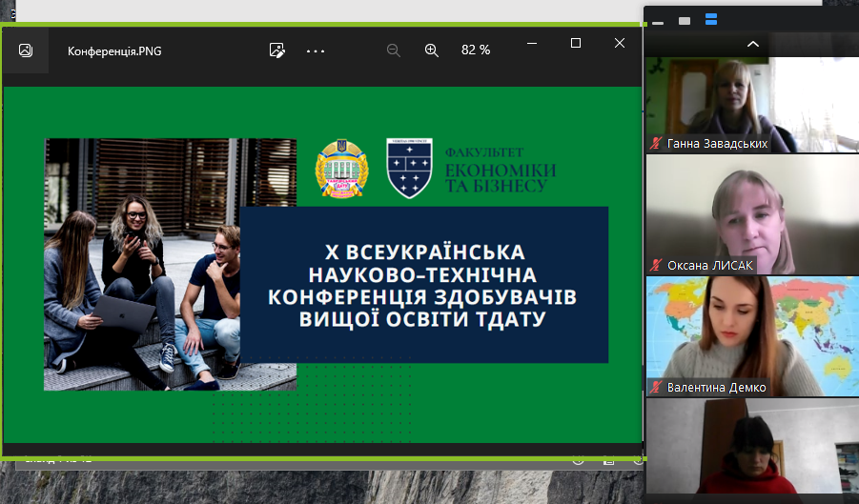
Task: Click the name label Ганна Завадських
Action: [x=717, y=143]
